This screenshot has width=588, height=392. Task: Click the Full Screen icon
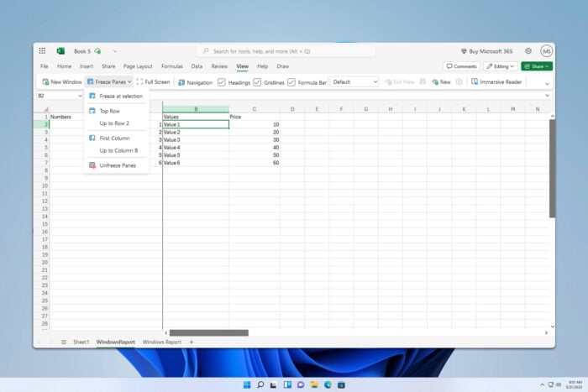139,81
